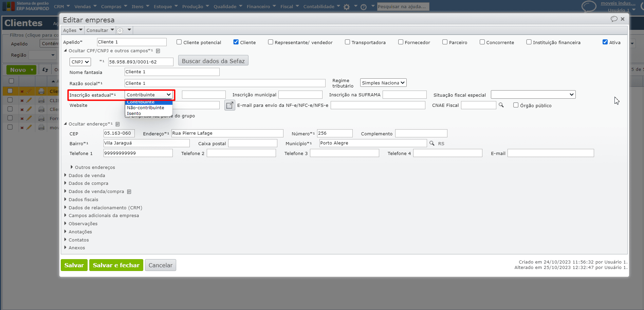Click the printer icon in the highlighted row

pos(41,91)
